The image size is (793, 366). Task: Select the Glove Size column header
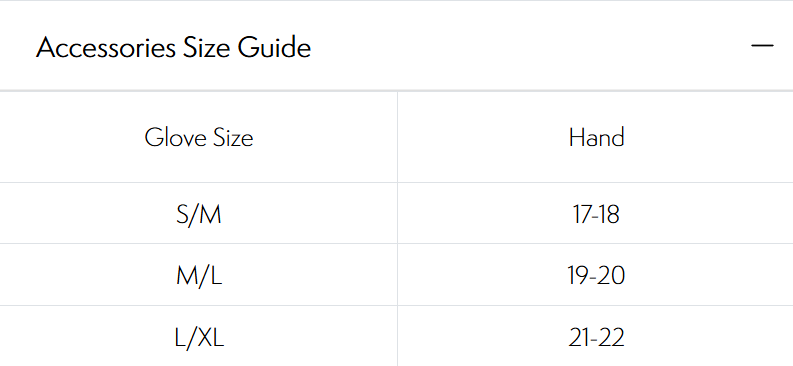[x=199, y=138]
